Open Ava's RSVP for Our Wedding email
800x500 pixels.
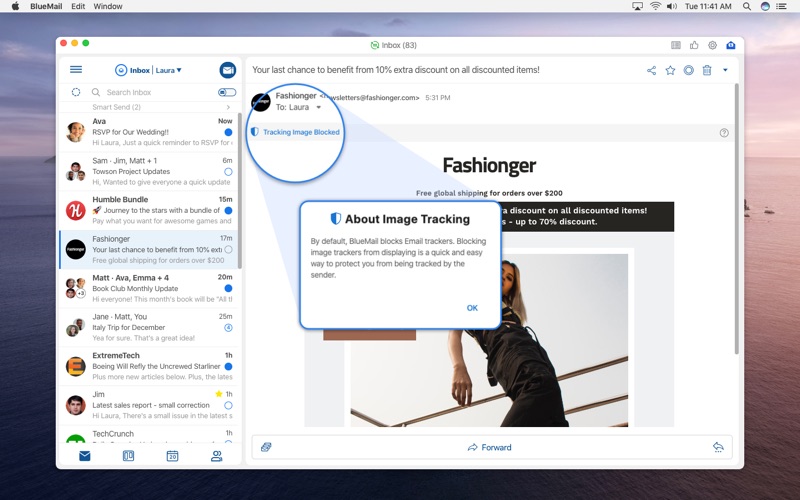[x=148, y=132]
